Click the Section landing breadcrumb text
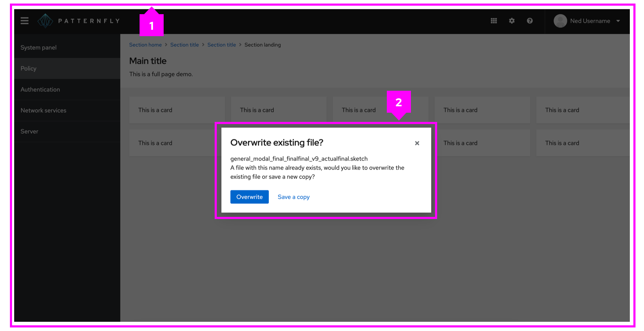This screenshot has height=331, width=644. 262,45
